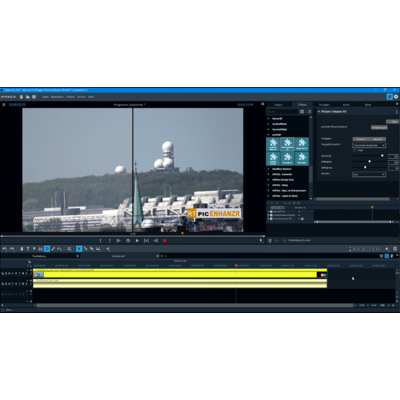Click the undo arrow in timeline toolbar
The height and width of the screenshot is (400, 400).
pyautogui.click(x=5, y=249)
